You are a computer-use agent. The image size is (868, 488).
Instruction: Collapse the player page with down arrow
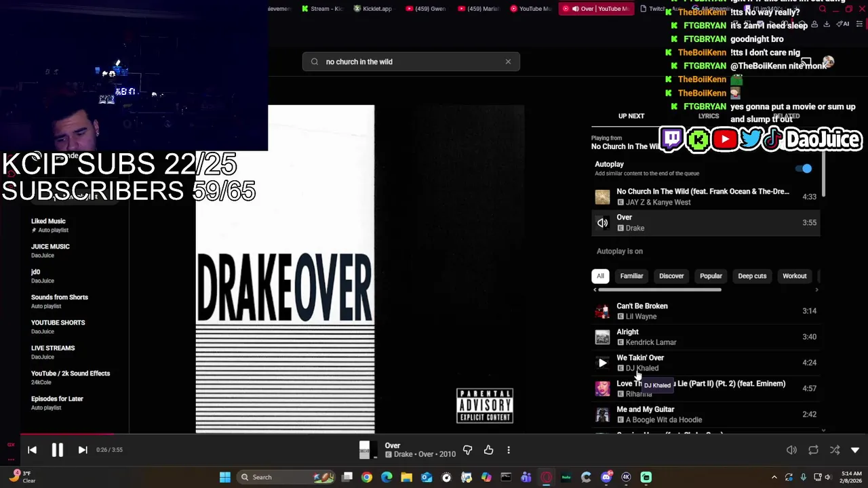pos(855,450)
